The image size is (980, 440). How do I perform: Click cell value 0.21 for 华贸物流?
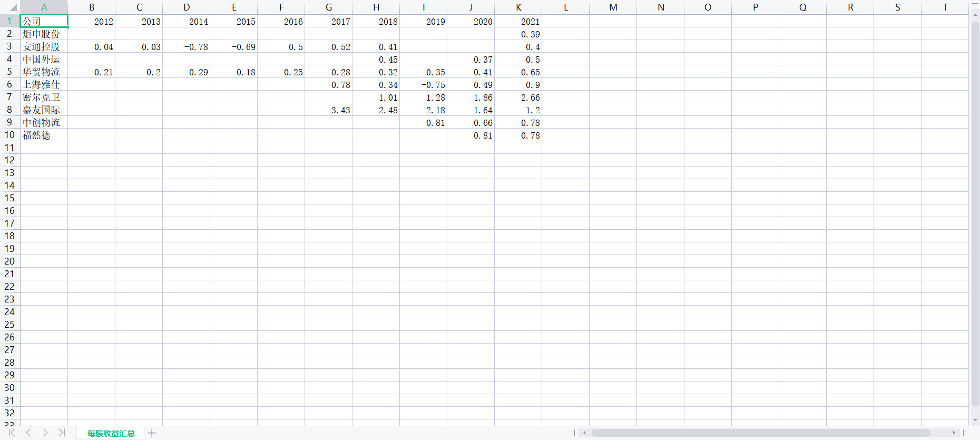(92, 72)
